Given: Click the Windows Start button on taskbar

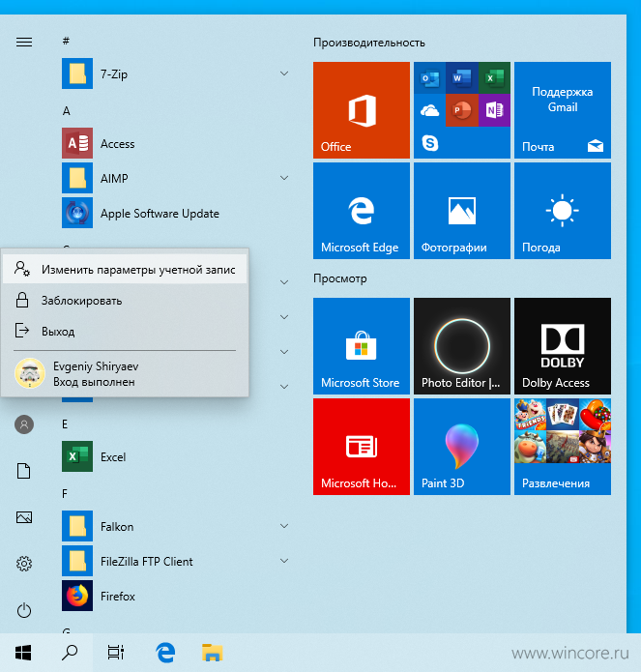Looking at the screenshot, I should coord(23,653).
